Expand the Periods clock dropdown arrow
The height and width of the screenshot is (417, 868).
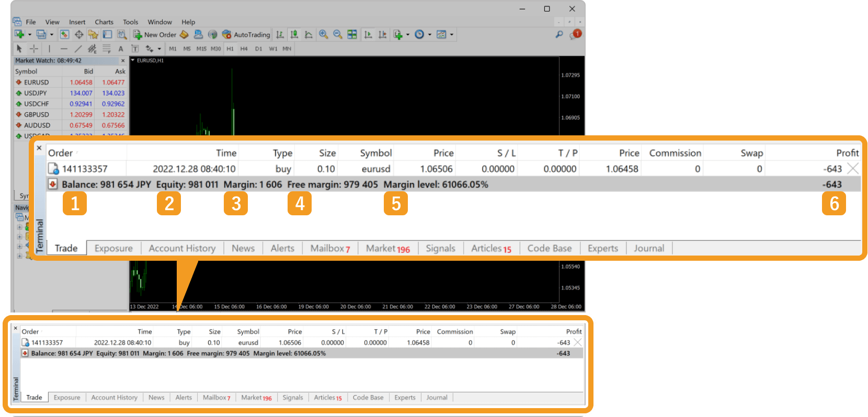click(x=430, y=34)
